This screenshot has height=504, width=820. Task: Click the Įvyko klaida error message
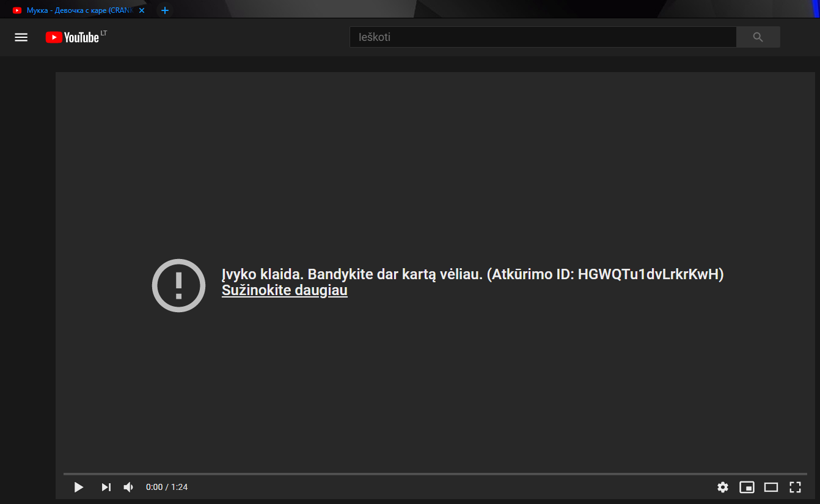[x=472, y=275]
